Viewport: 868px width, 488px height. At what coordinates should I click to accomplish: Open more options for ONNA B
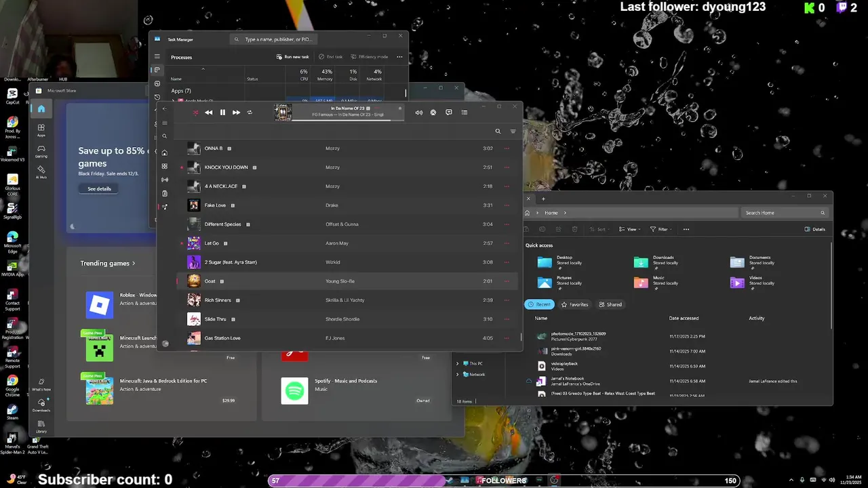point(507,148)
